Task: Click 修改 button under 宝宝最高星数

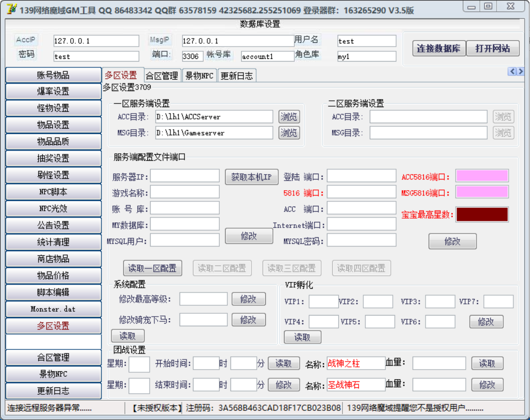Action: (453, 241)
